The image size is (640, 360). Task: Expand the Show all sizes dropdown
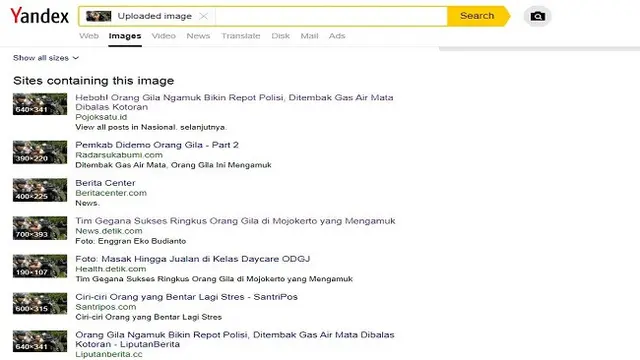click(46, 58)
